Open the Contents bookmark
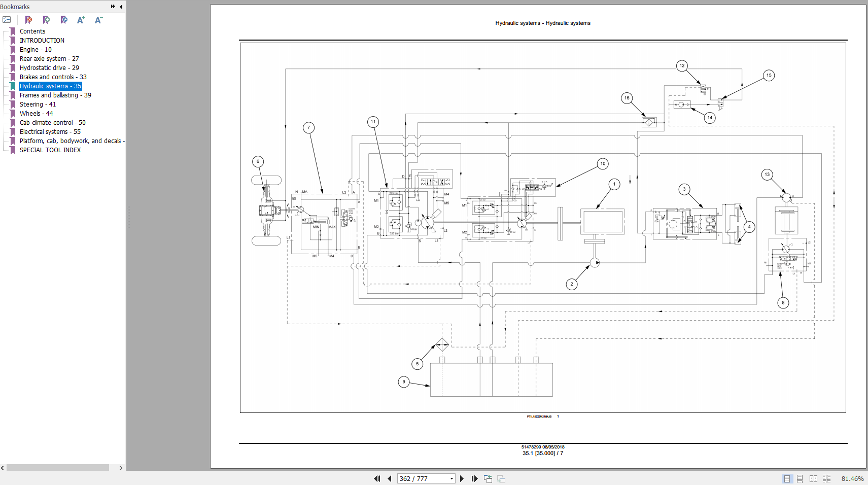The height and width of the screenshot is (485, 868). point(32,31)
